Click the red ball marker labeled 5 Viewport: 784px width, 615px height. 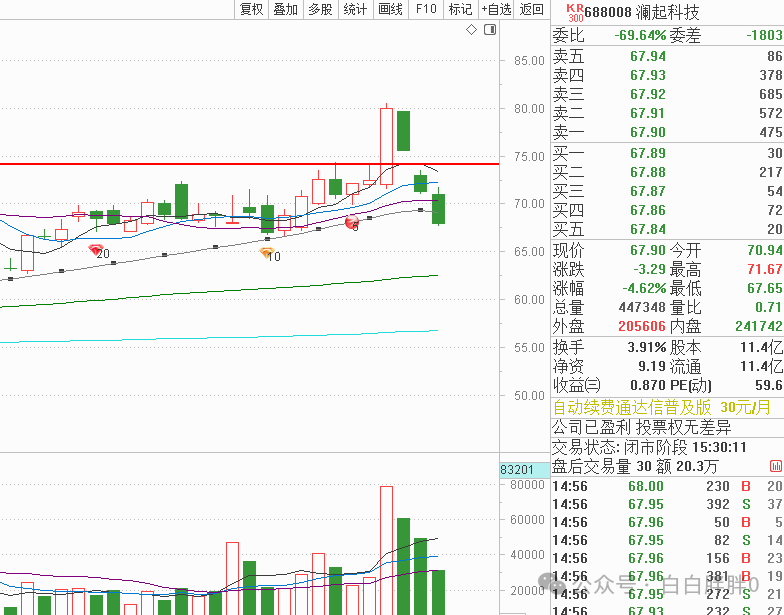(x=352, y=222)
